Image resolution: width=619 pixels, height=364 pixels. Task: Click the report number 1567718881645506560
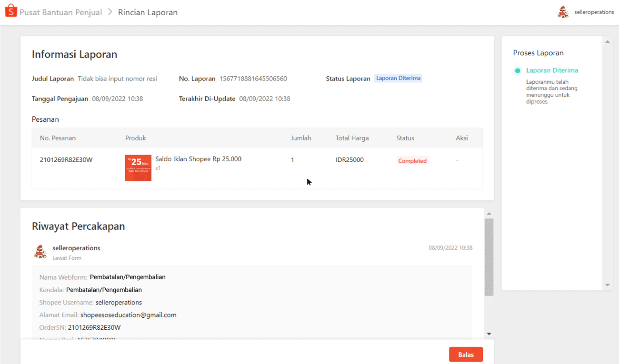tap(253, 79)
